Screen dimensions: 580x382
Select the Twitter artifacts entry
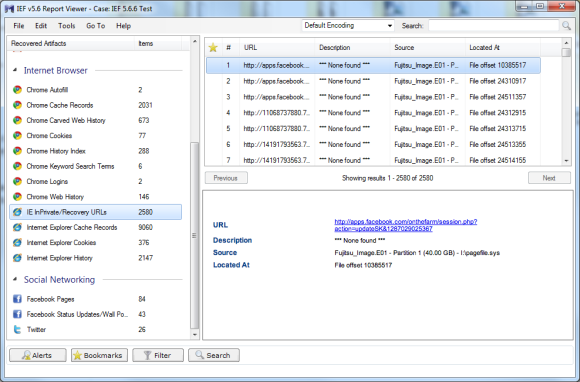point(95,329)
